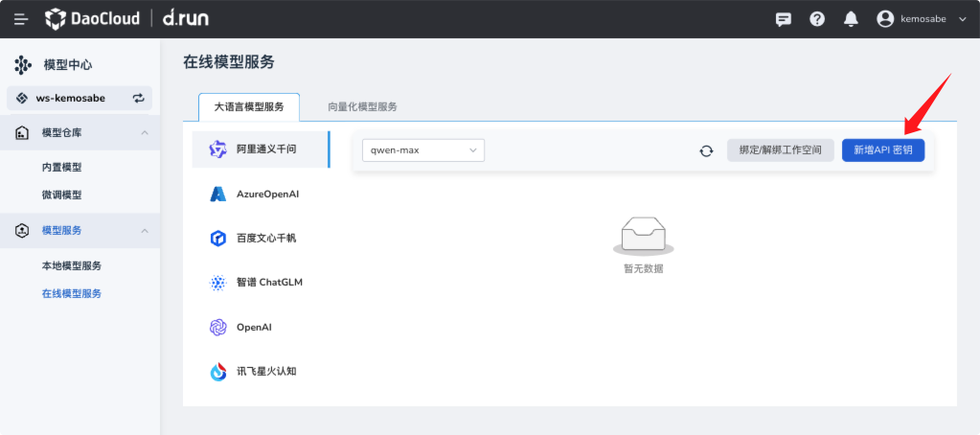Click the kemosabe username
Image resolution: width=980 pixels, height=435 pixels.
(925, 19)
